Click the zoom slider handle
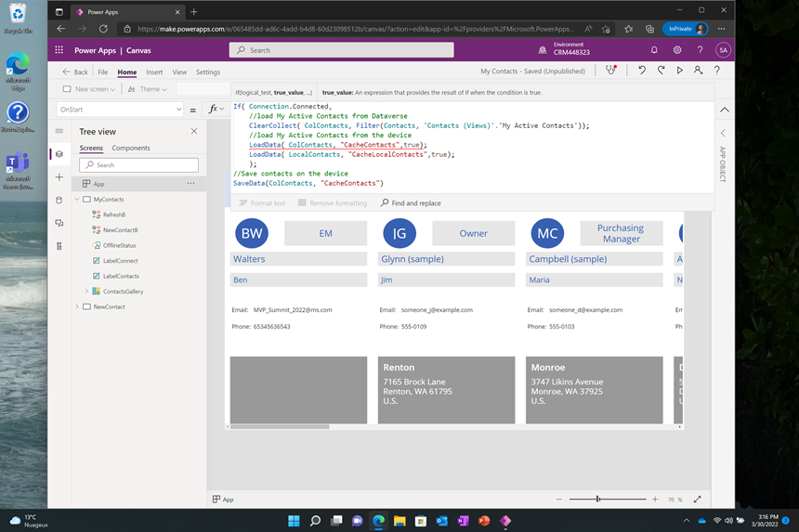Viewport: 799px width, 532px height. pyautogui.click(x=597, y=500)
